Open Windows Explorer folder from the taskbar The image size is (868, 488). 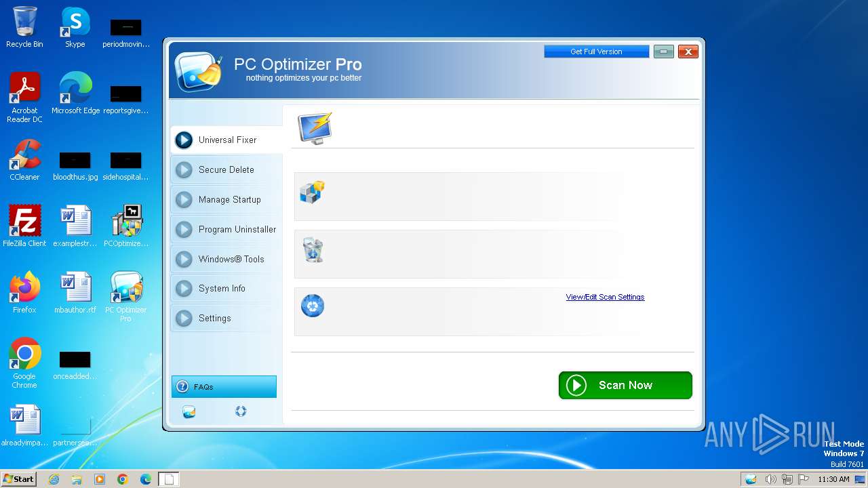[x=77, y=479]
